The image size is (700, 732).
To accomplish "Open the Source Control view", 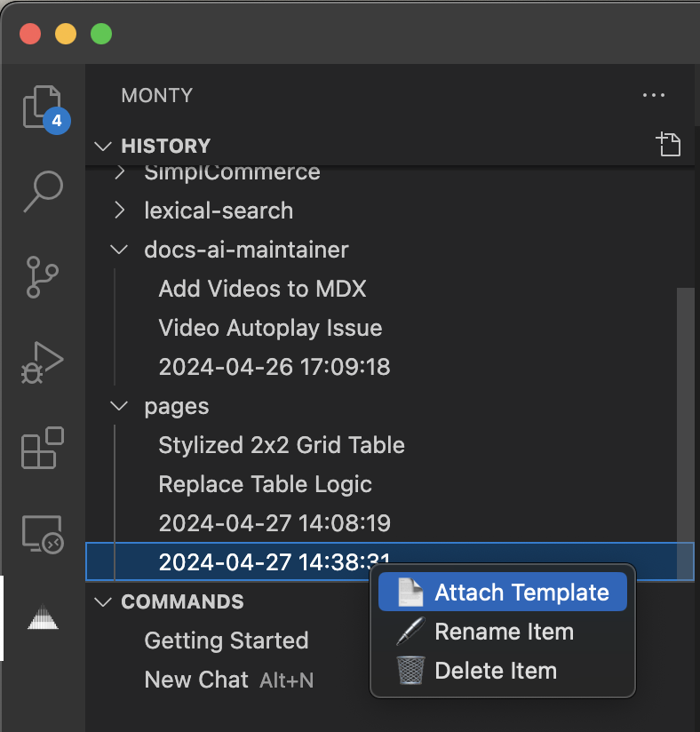I will pyautogui.click(x=43, y=277).
